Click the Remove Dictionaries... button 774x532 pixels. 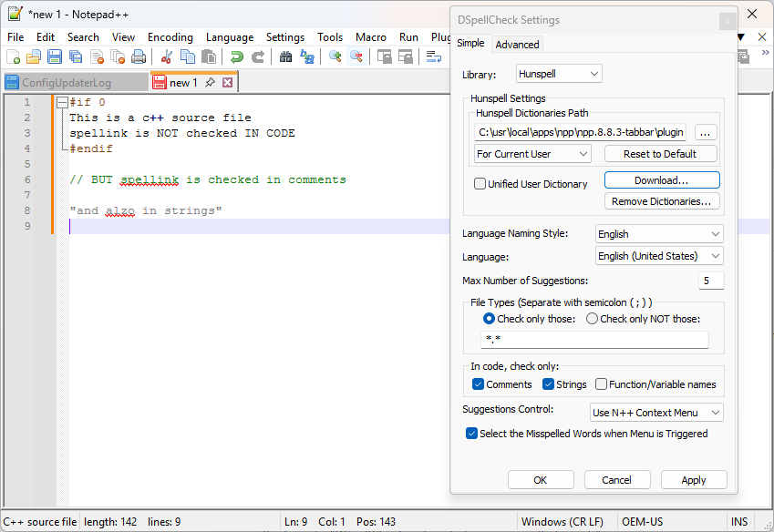click(662, 201)
